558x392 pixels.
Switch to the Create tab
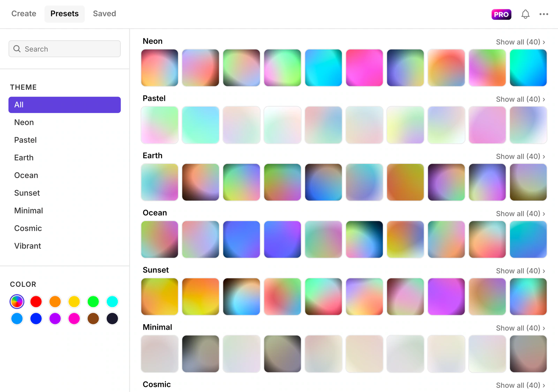tap(24, 14)
